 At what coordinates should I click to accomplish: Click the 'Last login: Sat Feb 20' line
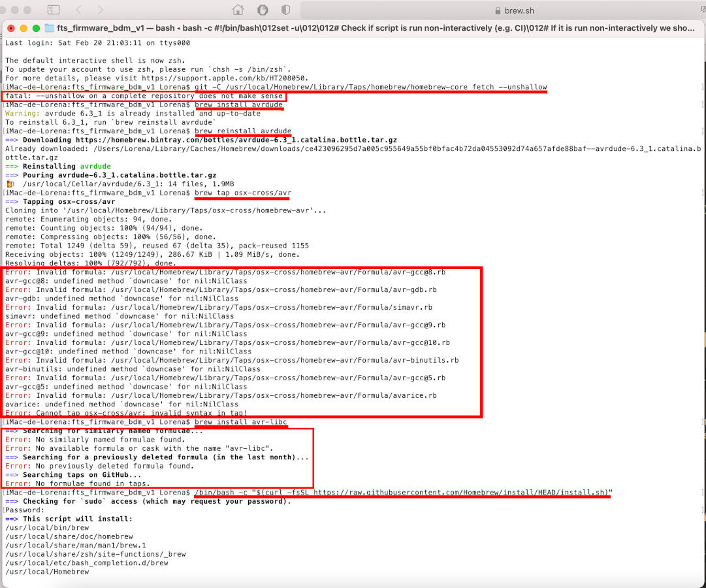[x=98, y=43]
